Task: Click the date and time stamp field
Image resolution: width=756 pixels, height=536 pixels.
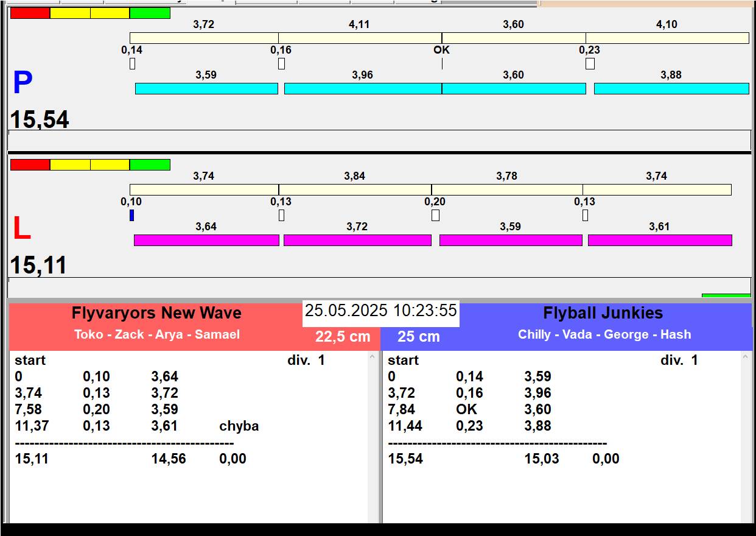Action: (x=380, y=311)
